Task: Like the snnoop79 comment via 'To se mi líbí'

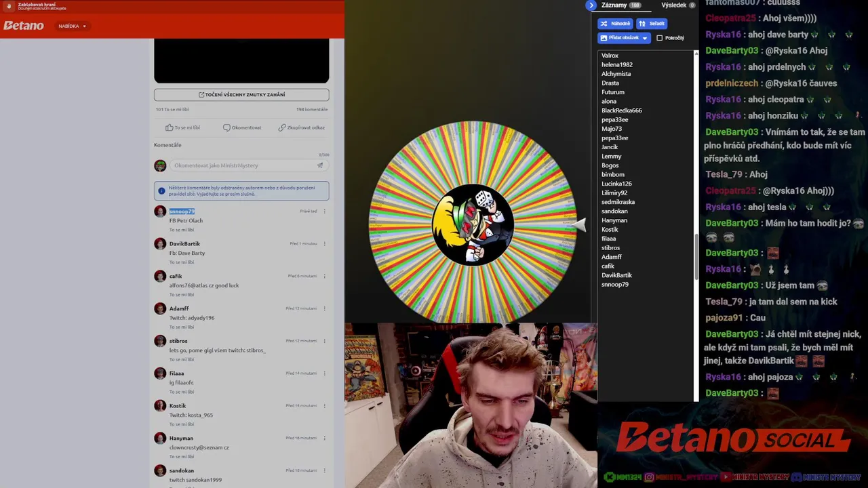Action: [x=182, y=230]
